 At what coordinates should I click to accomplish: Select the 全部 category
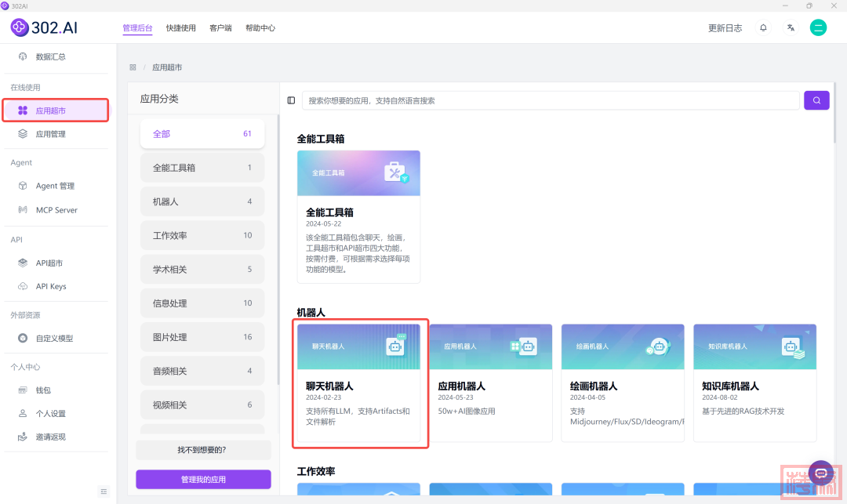(202, 134)
